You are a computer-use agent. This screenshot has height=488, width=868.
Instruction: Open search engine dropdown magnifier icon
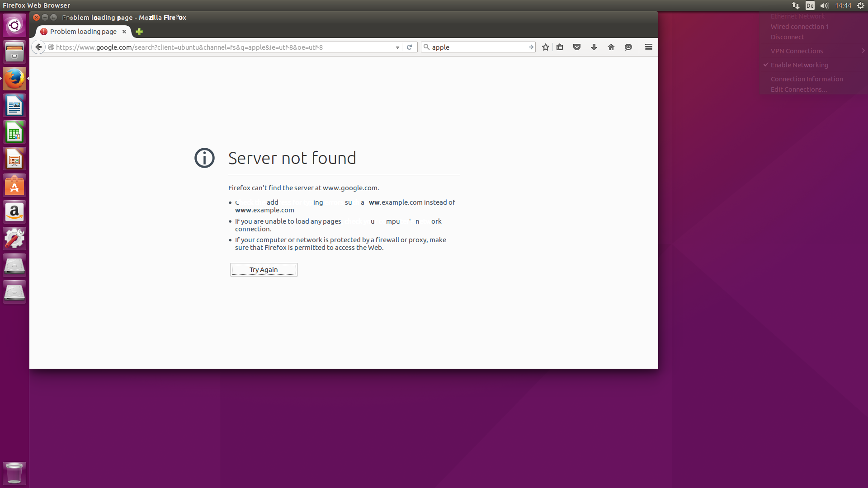(x=426, y=47)
